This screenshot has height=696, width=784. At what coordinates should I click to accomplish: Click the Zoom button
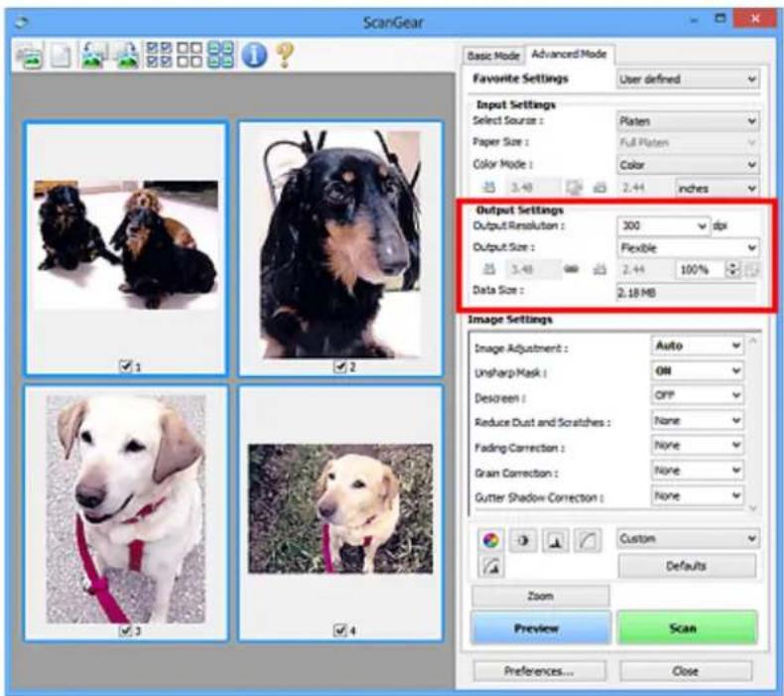[x=541, y=596]
